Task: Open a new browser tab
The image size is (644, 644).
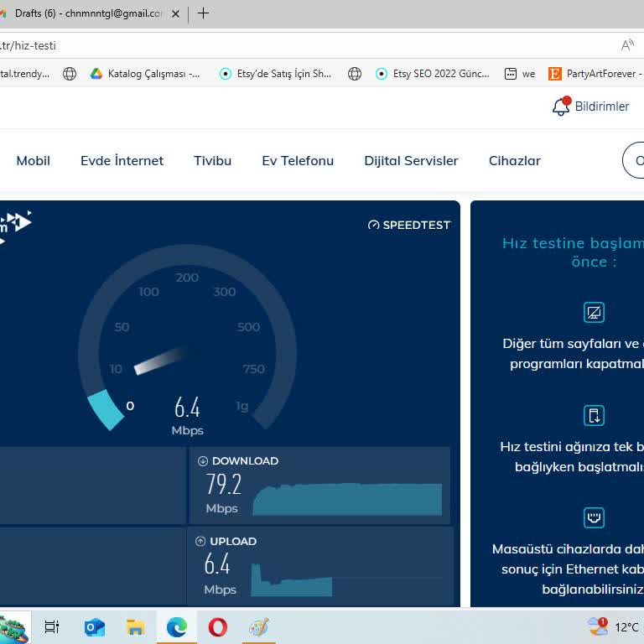Action: pyautogui.click(x=203, y=13)
